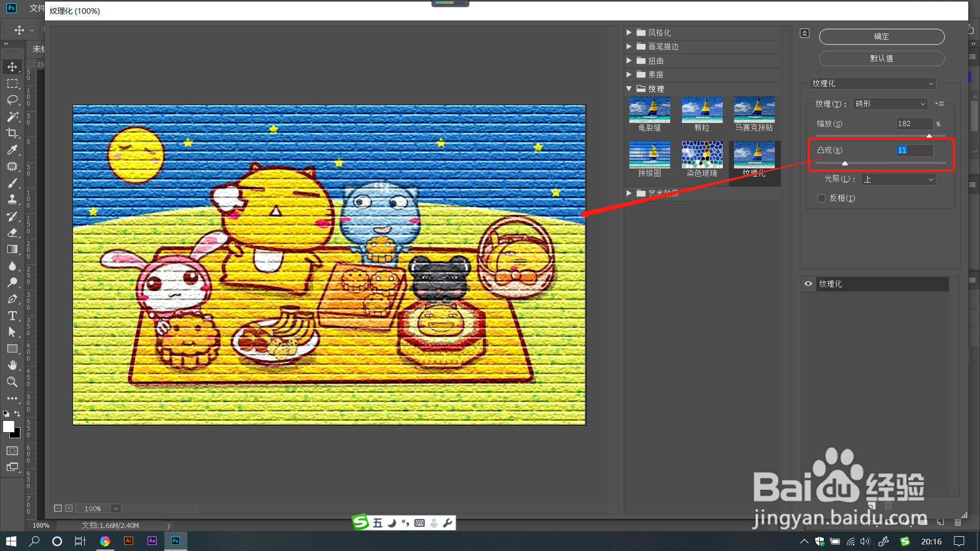Click the 凸现 relief slider track
This screenshot has width=980, height=551.
pyautogui.click(x=880, y=163)
